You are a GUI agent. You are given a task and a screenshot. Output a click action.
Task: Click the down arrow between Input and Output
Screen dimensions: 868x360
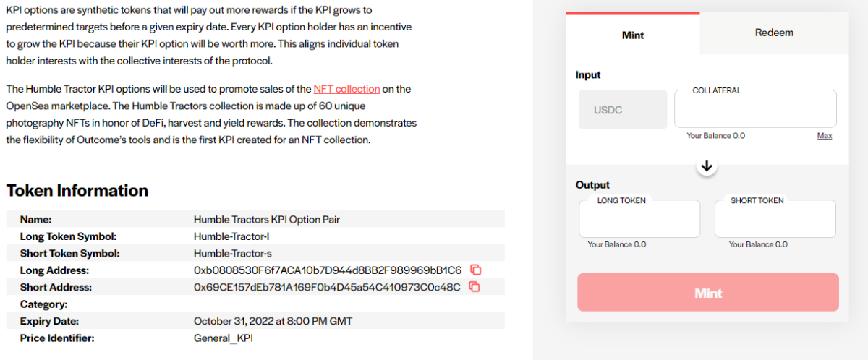pos(707,166)
